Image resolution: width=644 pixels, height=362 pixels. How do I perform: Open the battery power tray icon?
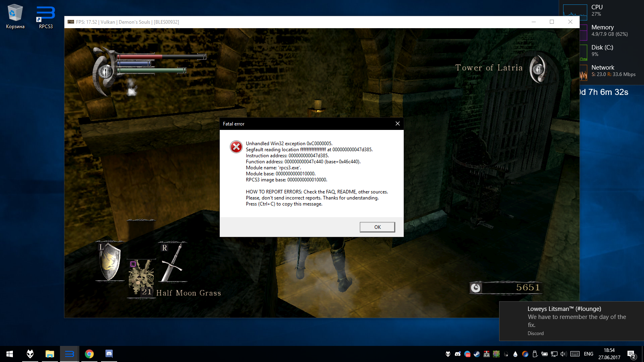pos(545,354)
